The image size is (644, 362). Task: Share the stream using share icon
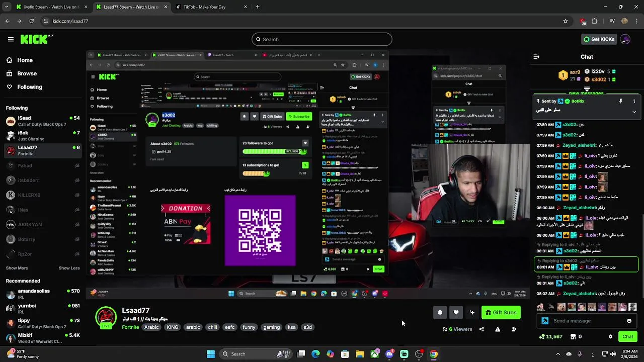(x=481, y=329)
